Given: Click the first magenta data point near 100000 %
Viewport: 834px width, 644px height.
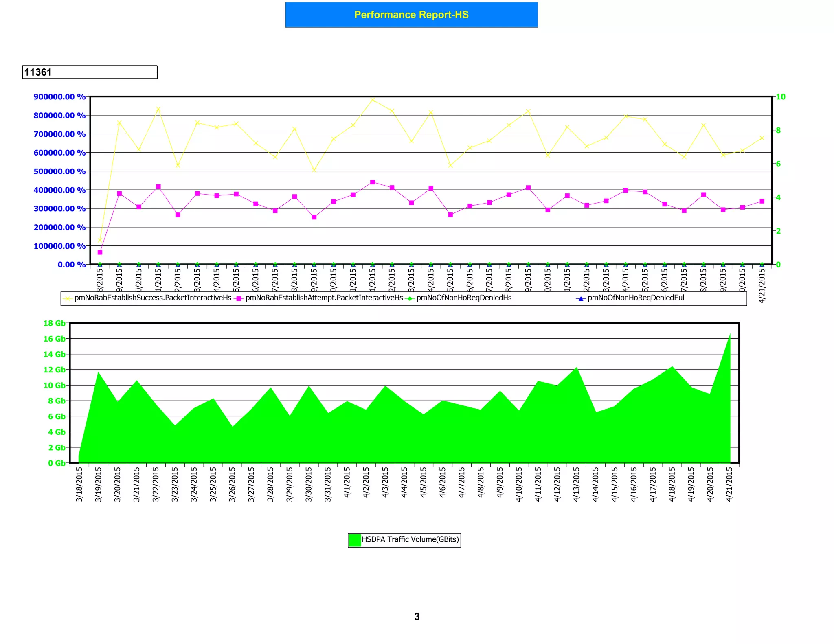Looking at the screenshot, I should click(x=100, y=252).
